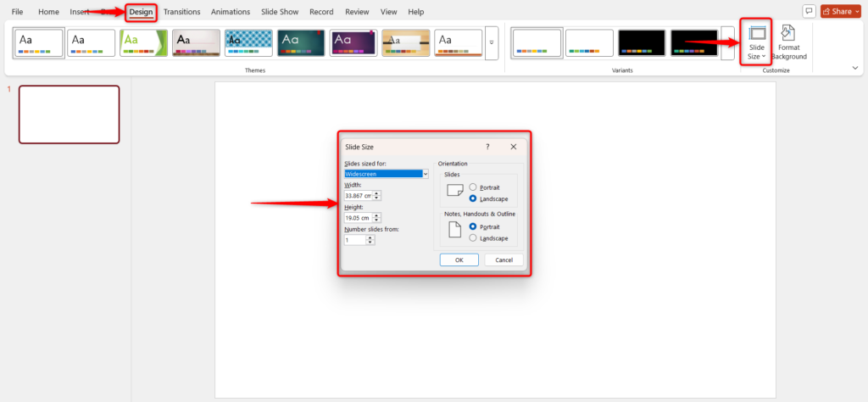This screenshot has height=402, width=868.
Task: Select Portrait orientation for Slides
Action: click(484, 187)
